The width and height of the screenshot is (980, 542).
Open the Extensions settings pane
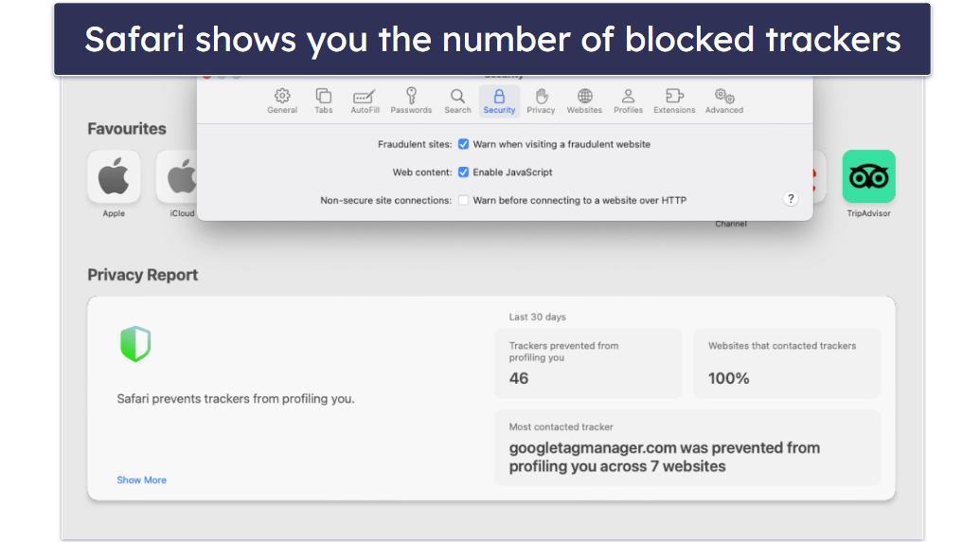pyautogui.click(x=674, y=100)
